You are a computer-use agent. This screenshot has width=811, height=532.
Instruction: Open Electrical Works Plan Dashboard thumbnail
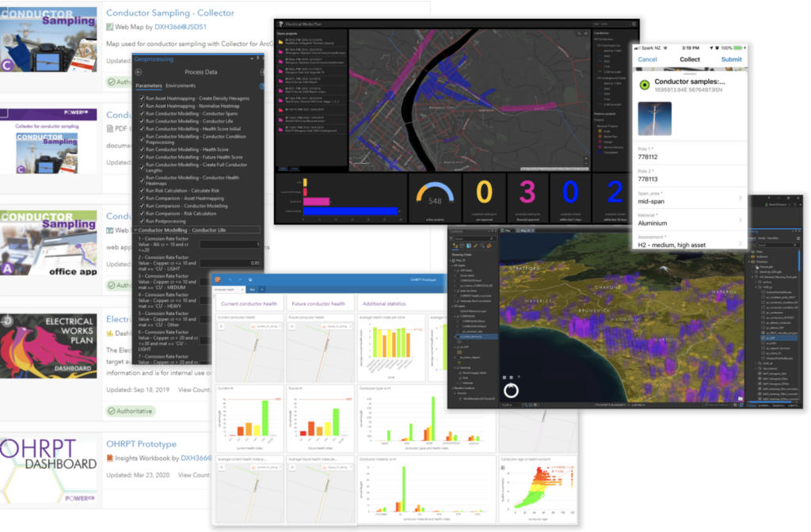48,346
